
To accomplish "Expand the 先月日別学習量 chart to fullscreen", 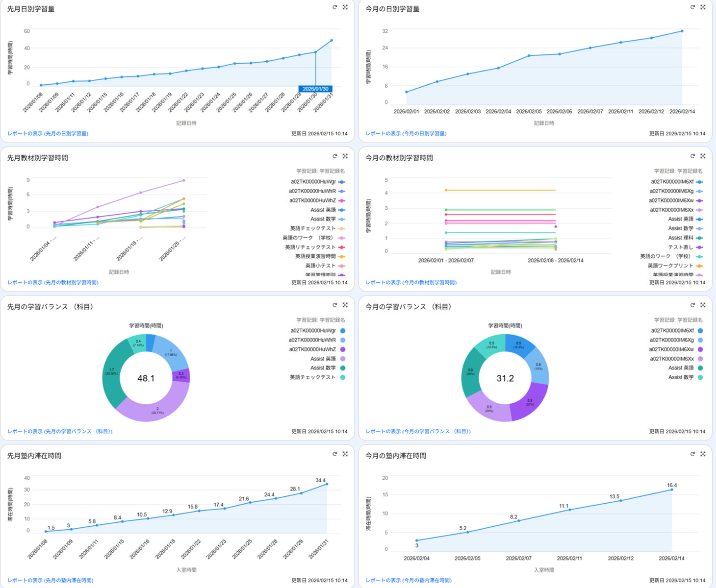I will 345,7.
